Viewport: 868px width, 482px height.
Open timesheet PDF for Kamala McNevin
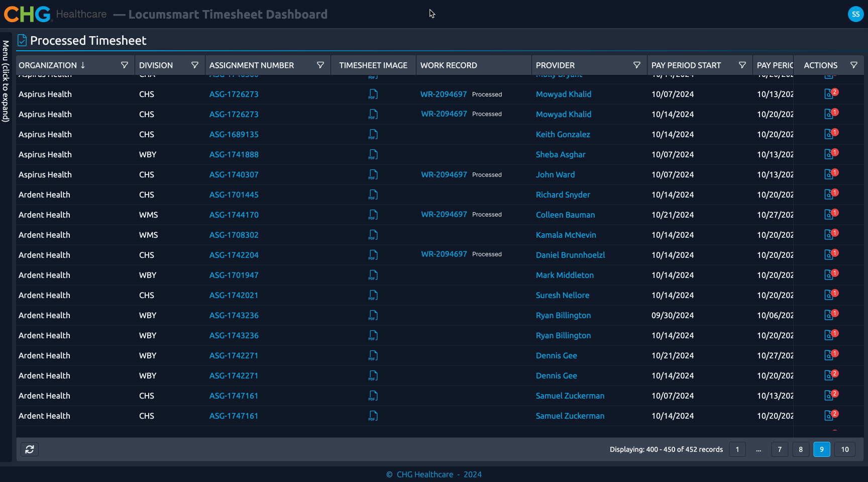pyautogui.click(x=373, y=235)
